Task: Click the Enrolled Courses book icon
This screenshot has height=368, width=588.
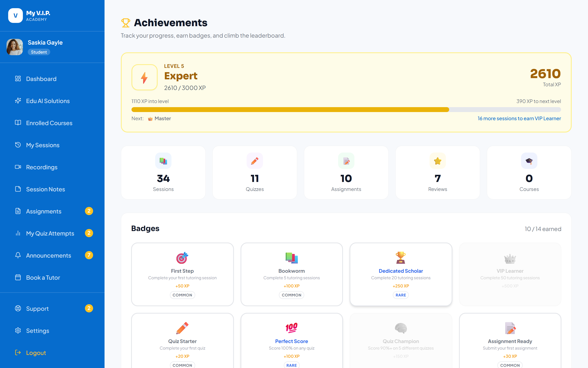Action: pos(18,123)
